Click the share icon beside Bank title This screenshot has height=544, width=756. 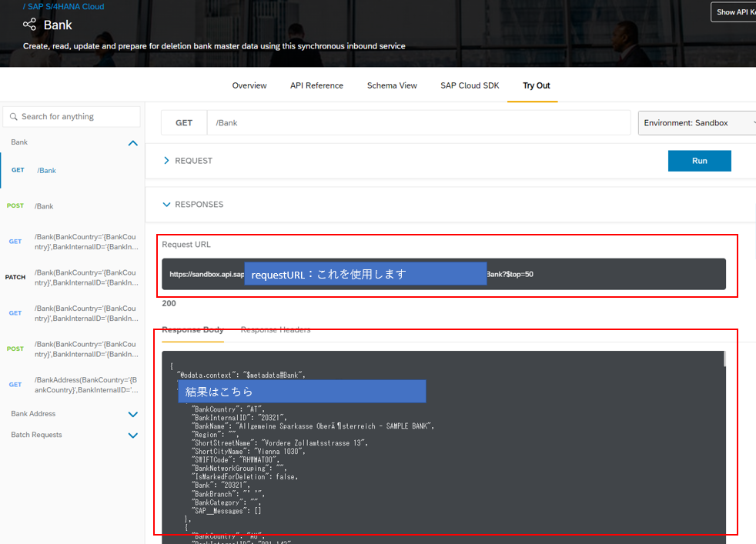click(29, 25)
